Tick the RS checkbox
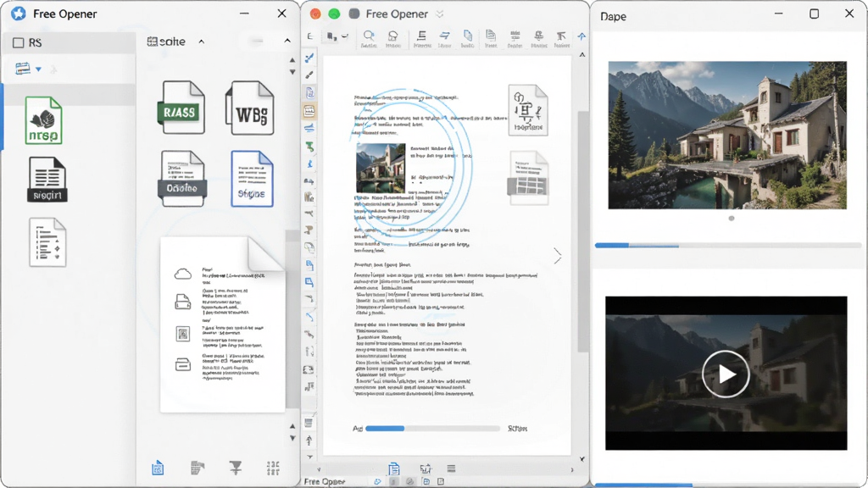The height and width of the screenshot is (488, 868). (19, 42)
